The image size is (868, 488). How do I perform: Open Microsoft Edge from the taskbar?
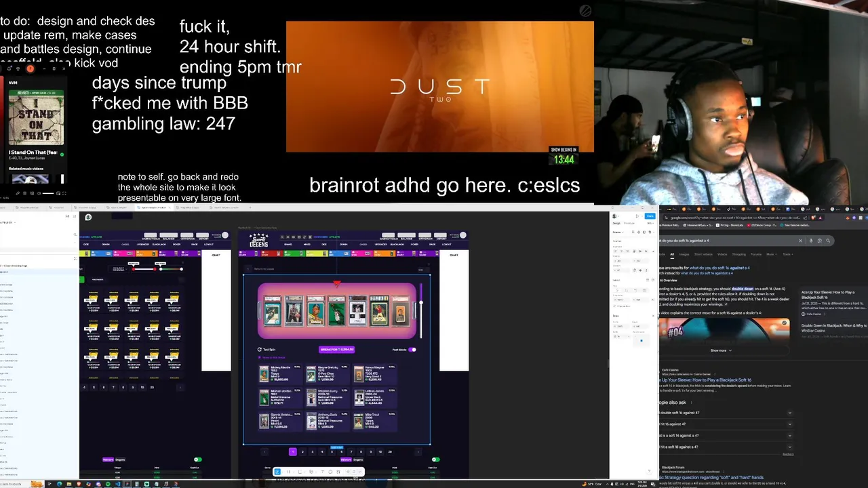59,484
